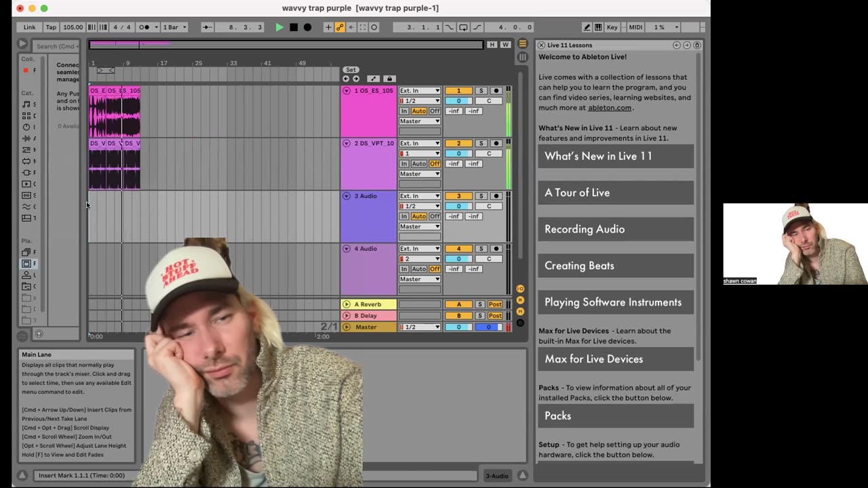Solo the B Delay return track
The height and width of the screenshot is (488, 868).
(480, 316)
